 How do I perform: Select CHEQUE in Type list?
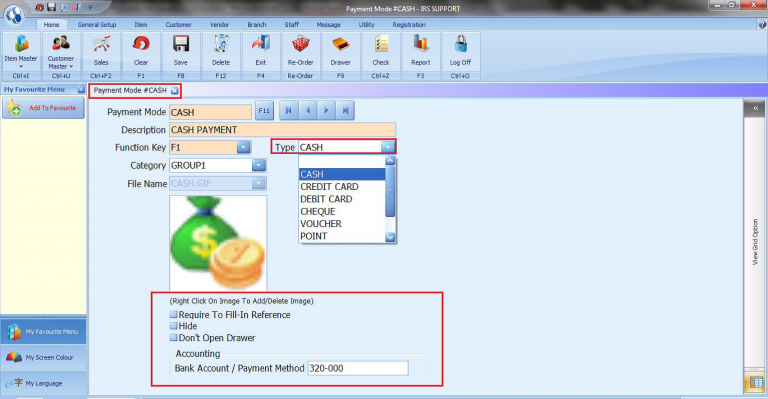click(x=342, y=211)
